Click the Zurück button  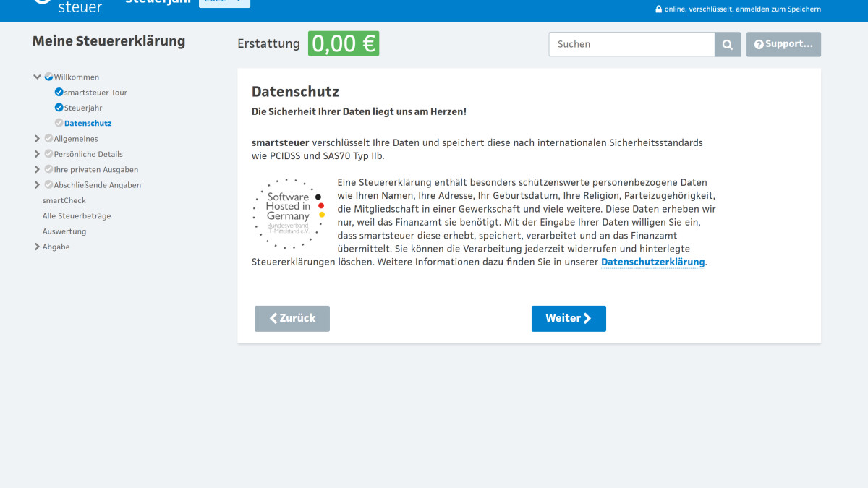click(x=292, y=318)
